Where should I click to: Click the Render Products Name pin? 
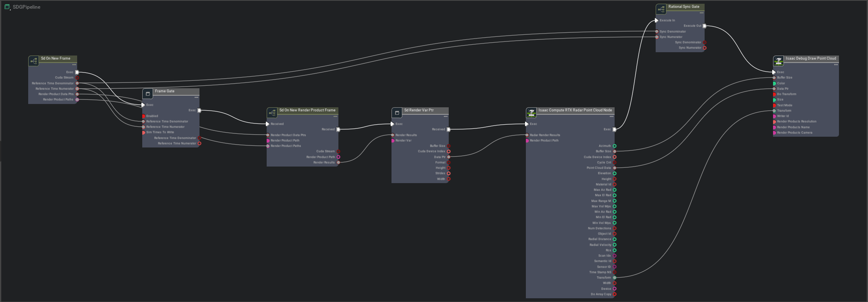[774, 127]
